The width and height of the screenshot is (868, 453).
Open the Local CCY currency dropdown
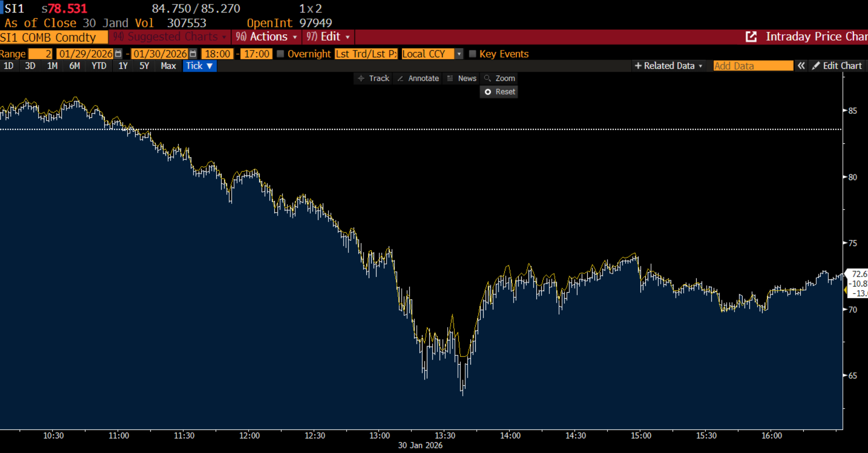click(x=459, y=54)
